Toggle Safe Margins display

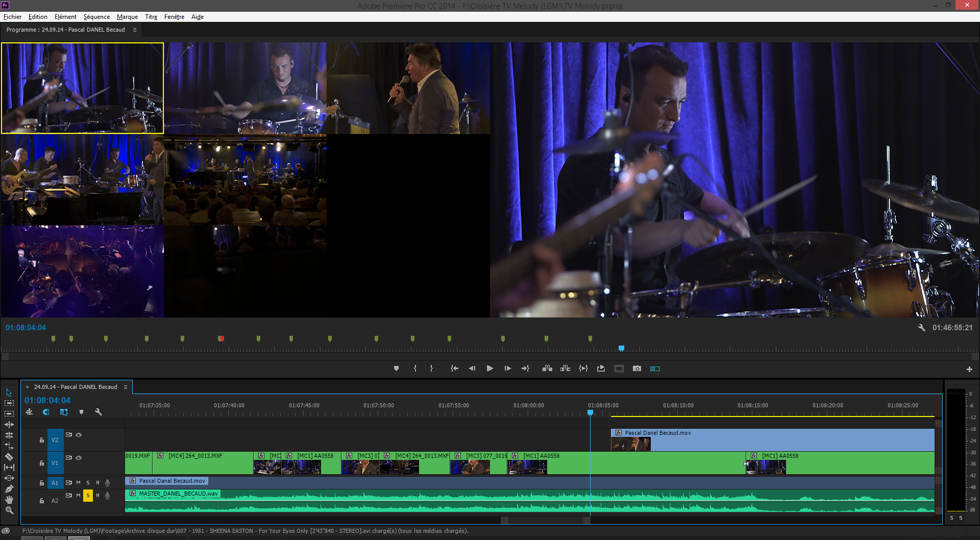619,369
